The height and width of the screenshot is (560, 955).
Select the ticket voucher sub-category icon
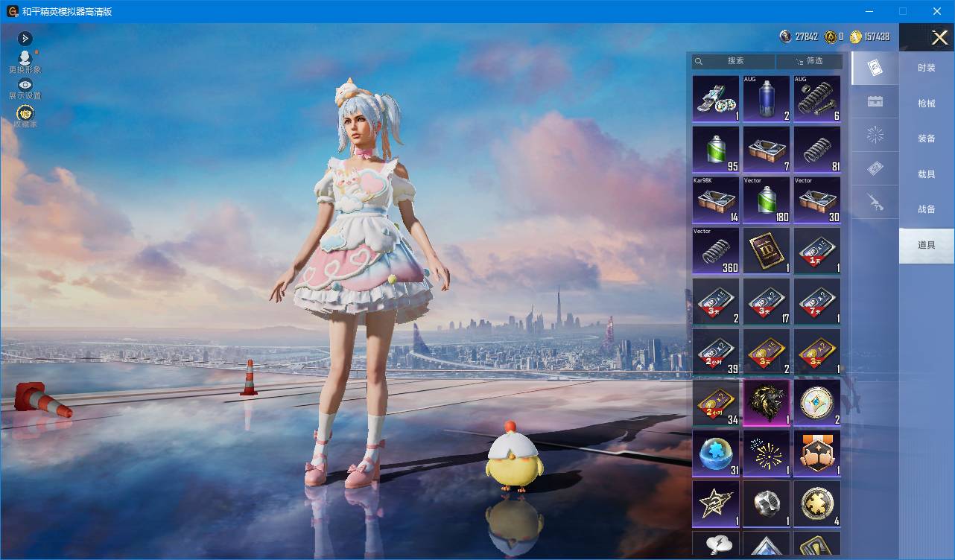[875, 168]
